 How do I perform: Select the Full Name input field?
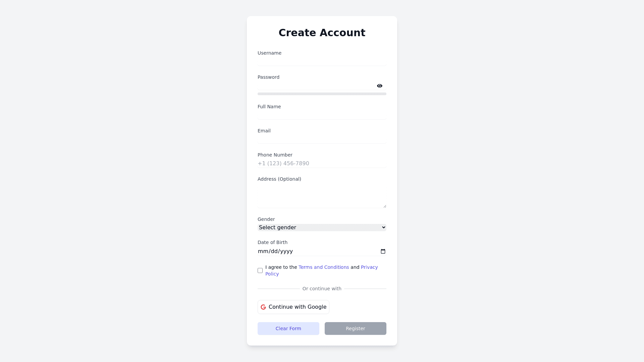(x=322, y=115)
